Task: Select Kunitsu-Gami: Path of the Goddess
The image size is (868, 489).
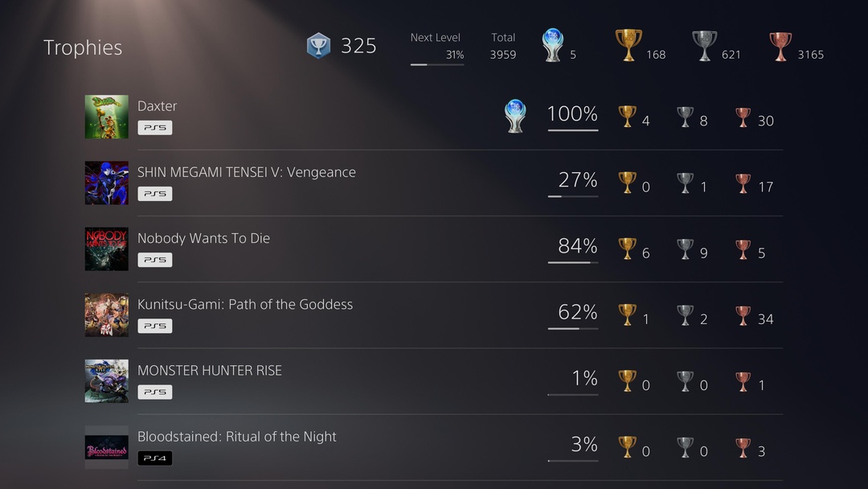Action: tap(245, 305)
